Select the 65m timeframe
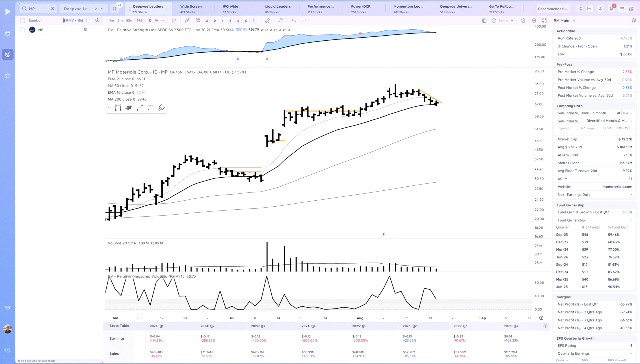The image size is (640, 364). point(129,20)
